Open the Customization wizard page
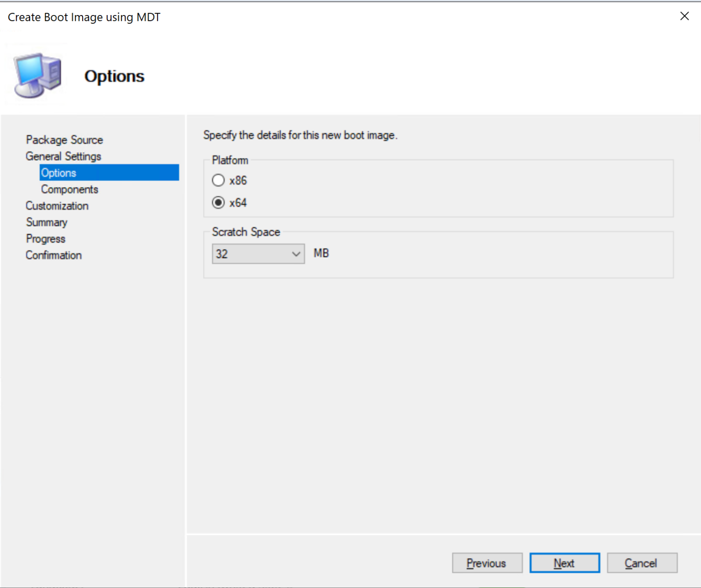Viewport: 701px width, 588px height. pos(57,205)
